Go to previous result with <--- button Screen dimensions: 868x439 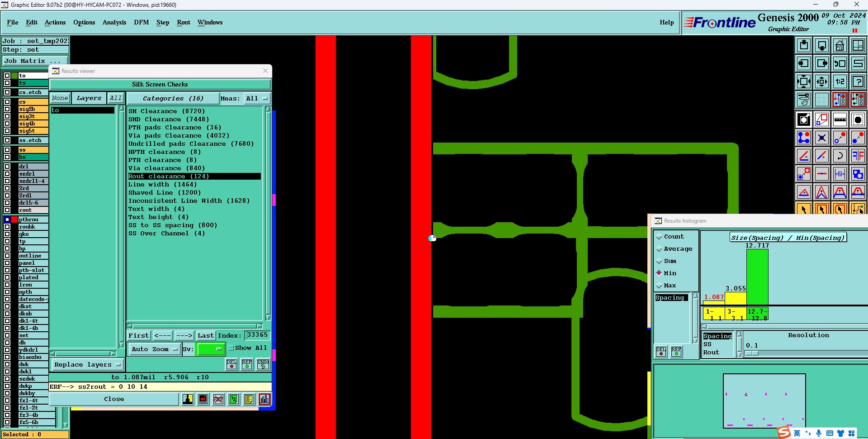[x=162, y=336]
